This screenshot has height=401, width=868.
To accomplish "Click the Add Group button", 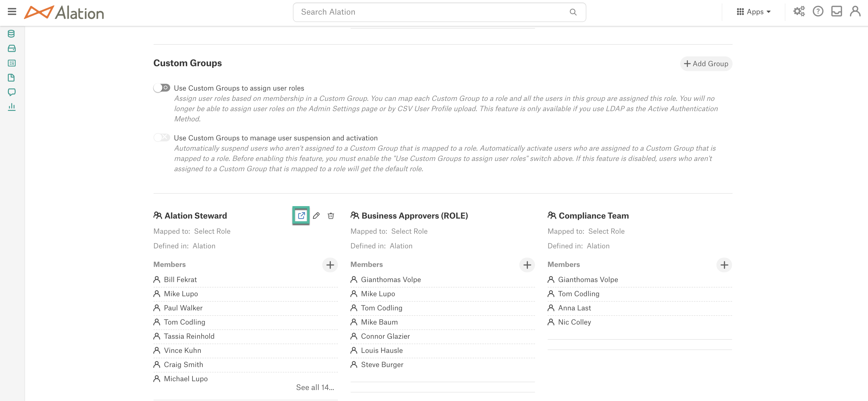I will pos(706,64).
